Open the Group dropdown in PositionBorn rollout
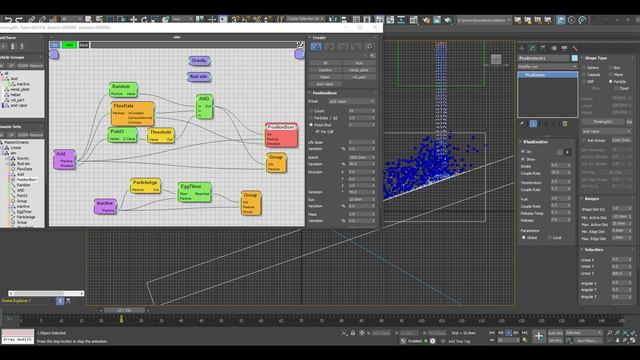Image resolution: width=640 pixels, height=360 pixels. pos(351,101)
